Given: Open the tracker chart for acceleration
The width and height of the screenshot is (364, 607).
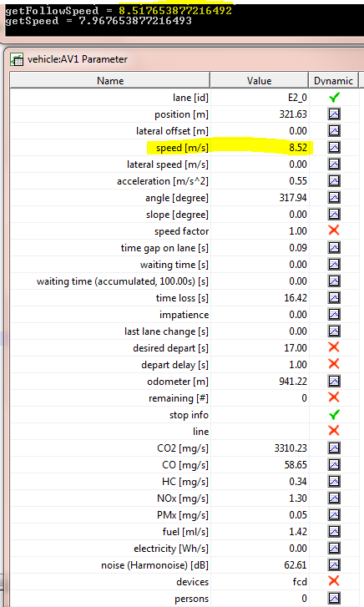Looking at the screenshot, I should pyautogui.click(x=334, y=181).
